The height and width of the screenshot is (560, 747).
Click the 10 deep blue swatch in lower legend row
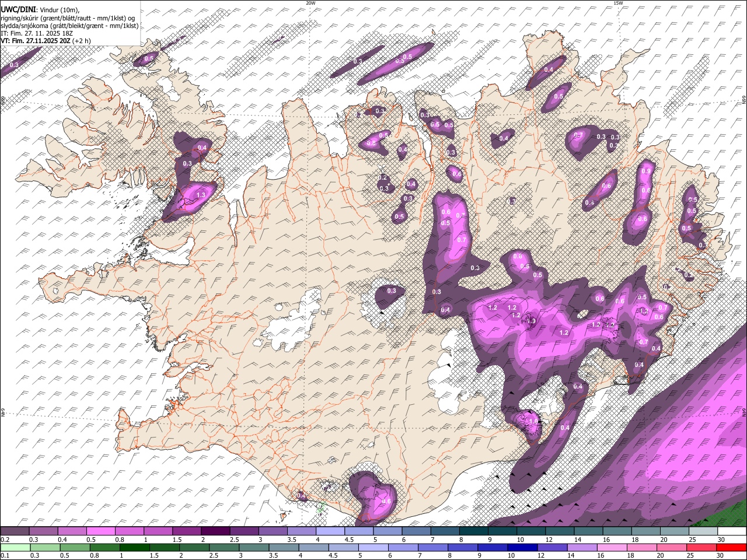tap(522, 547)
